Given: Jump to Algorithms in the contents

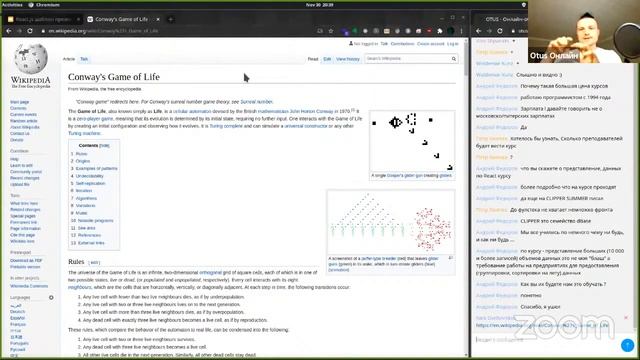Looking at the screenshot, I should tap(86, 198).
